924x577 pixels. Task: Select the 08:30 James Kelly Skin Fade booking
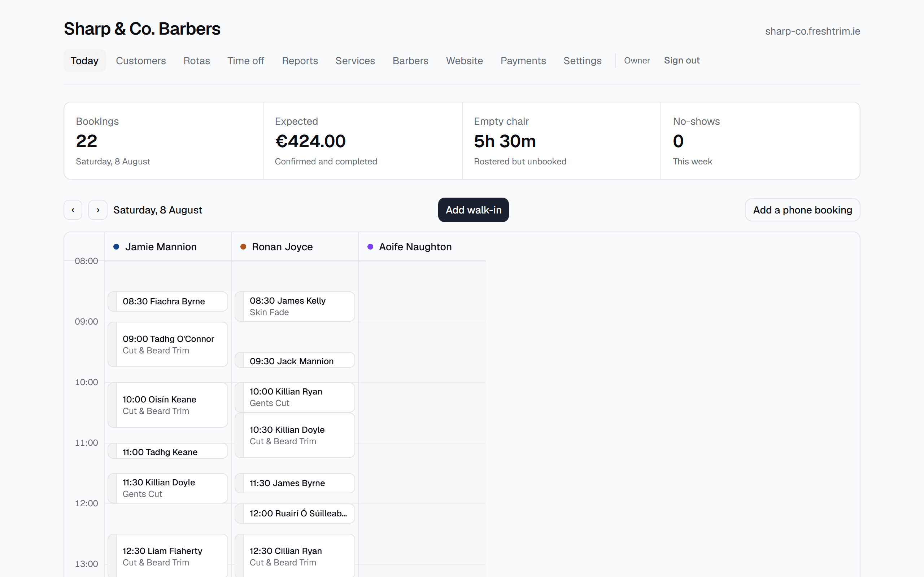295,307
